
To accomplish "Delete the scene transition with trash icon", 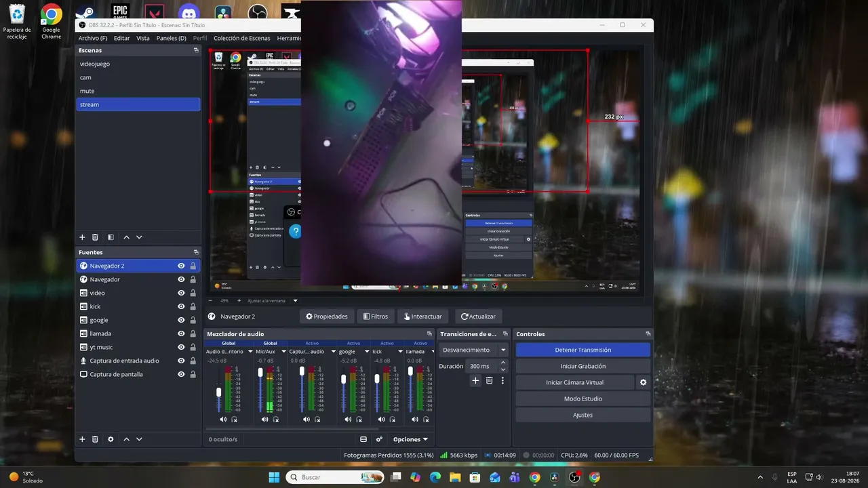I will click(x=489, y=381).
